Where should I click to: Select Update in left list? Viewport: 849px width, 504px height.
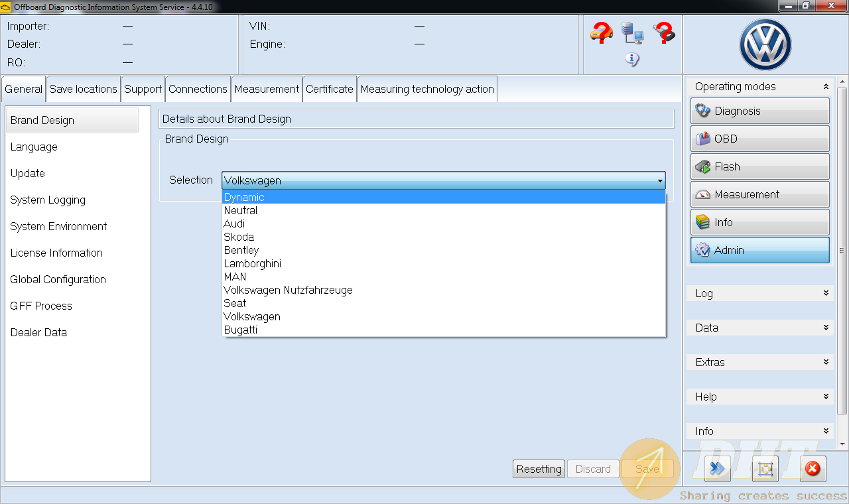pos(72,173)
